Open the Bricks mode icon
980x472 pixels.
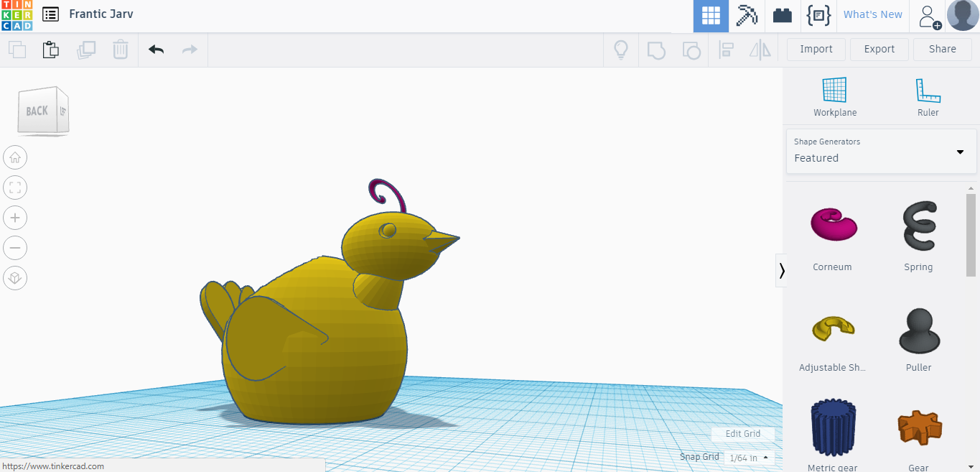coord(782,16)
